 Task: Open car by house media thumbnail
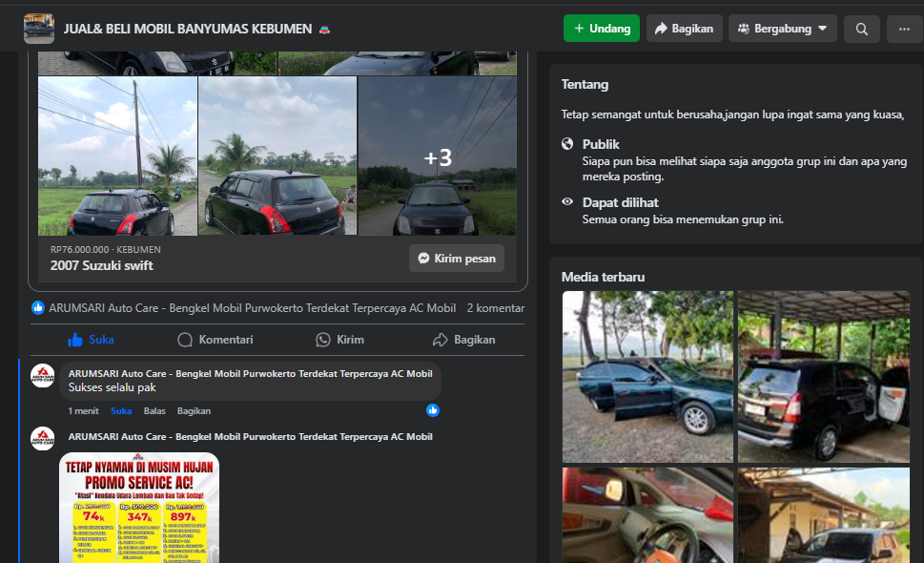click(824, 515)
